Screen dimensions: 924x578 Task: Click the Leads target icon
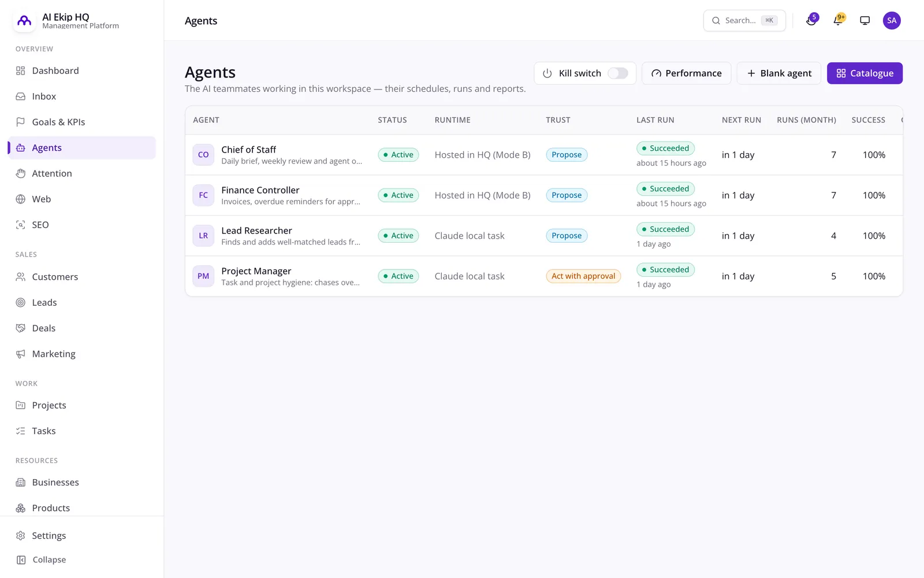(21, 302)
